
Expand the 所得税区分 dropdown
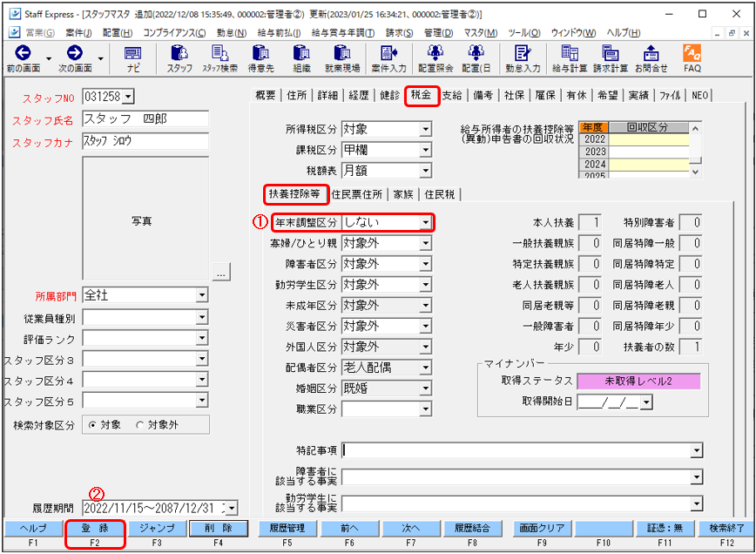coord(425,129)
